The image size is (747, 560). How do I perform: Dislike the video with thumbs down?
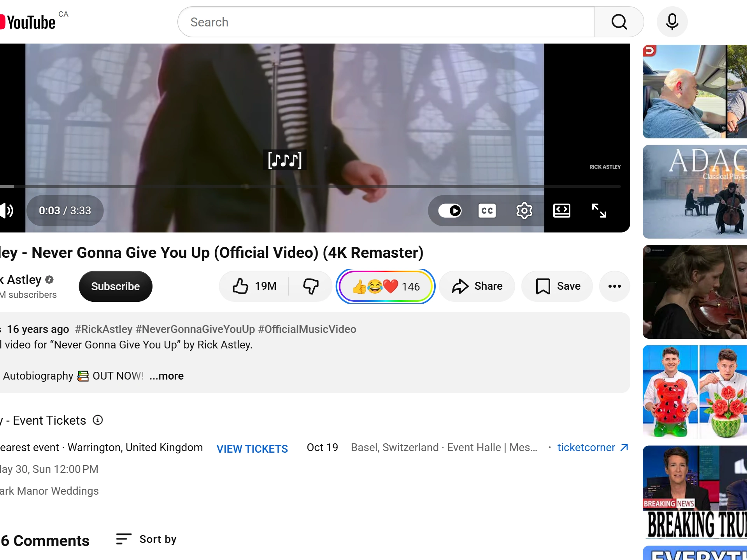point(310,286)
